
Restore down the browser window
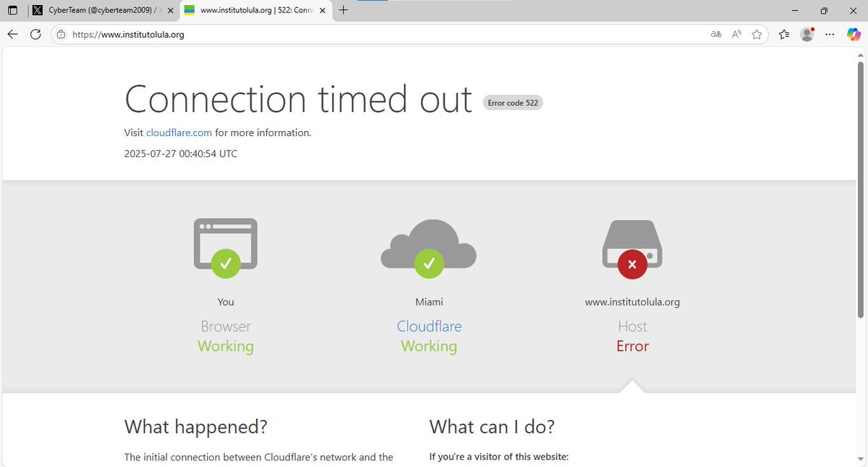pyautogui.click(x=824, y=11)
